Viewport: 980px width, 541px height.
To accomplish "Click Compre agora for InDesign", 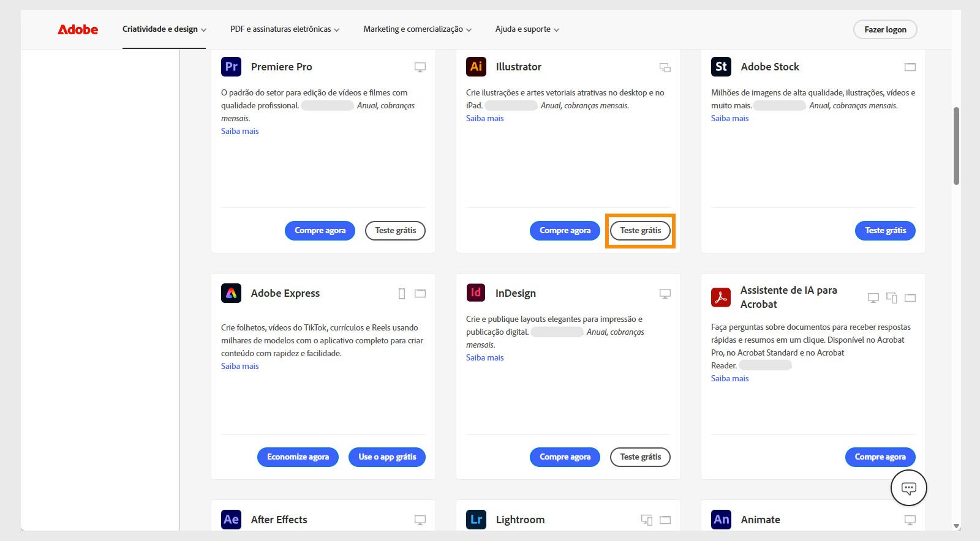I will [565, 457].
